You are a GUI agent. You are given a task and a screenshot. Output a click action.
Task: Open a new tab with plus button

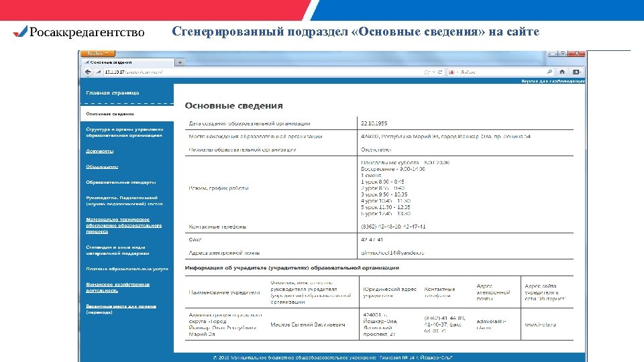point(180,62)
